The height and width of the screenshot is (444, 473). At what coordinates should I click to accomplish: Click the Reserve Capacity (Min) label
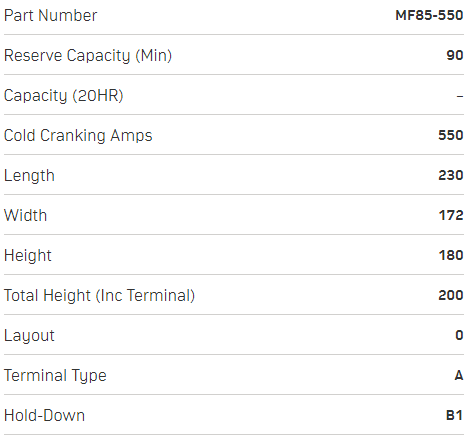coord(88,56)
